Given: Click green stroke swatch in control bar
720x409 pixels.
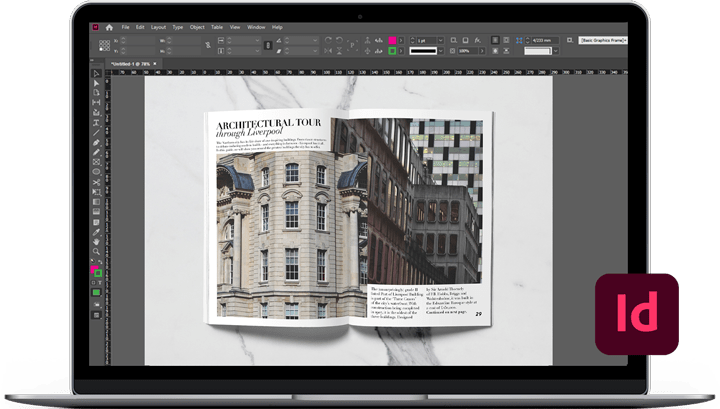Looking at the screenshot, I should pyautogui.click(x=392, y=51).
